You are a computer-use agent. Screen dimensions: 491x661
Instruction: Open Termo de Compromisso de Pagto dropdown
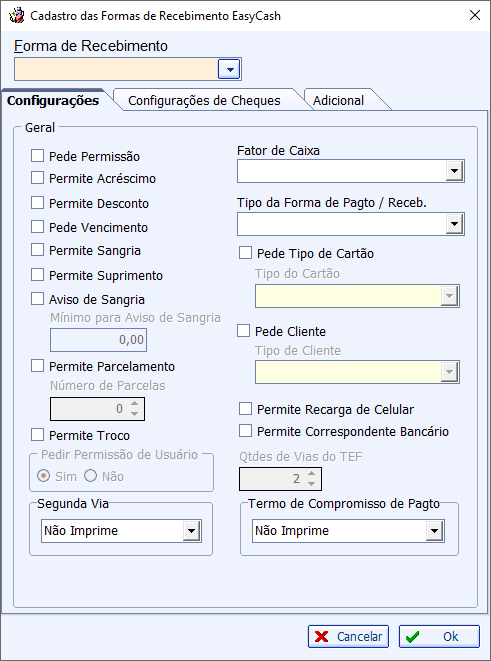[x=435, y=531]
